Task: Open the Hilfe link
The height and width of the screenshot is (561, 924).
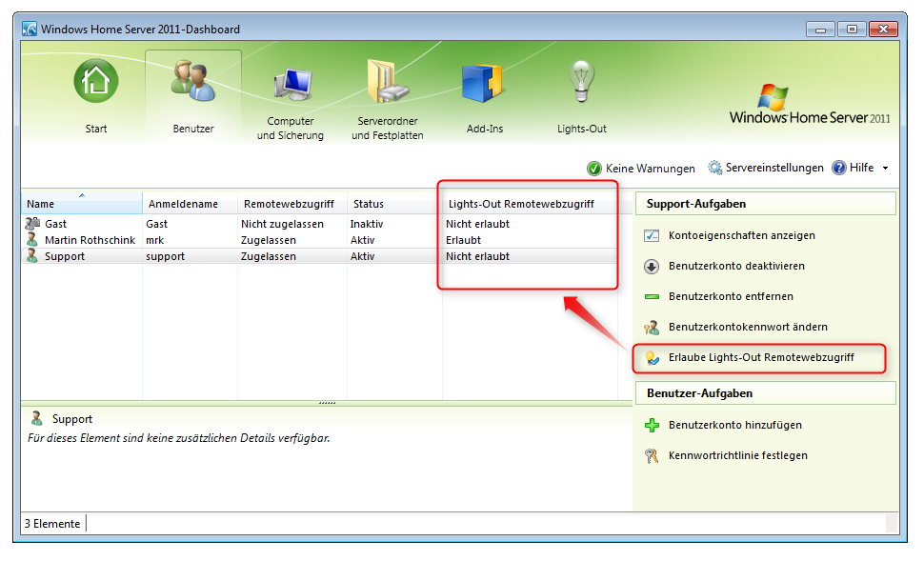Action: pyautogui.click(x=861, y=168)
